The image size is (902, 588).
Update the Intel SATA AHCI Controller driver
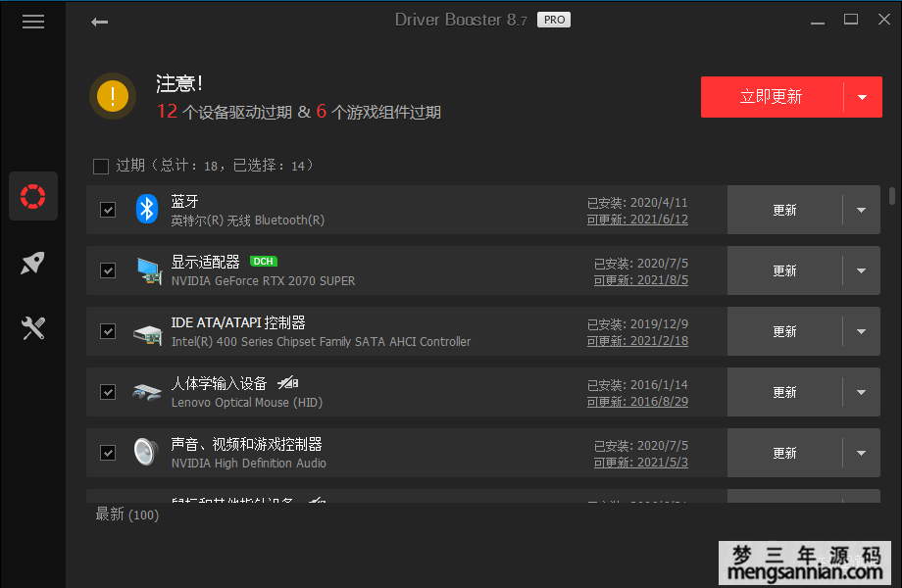(784, 331)
